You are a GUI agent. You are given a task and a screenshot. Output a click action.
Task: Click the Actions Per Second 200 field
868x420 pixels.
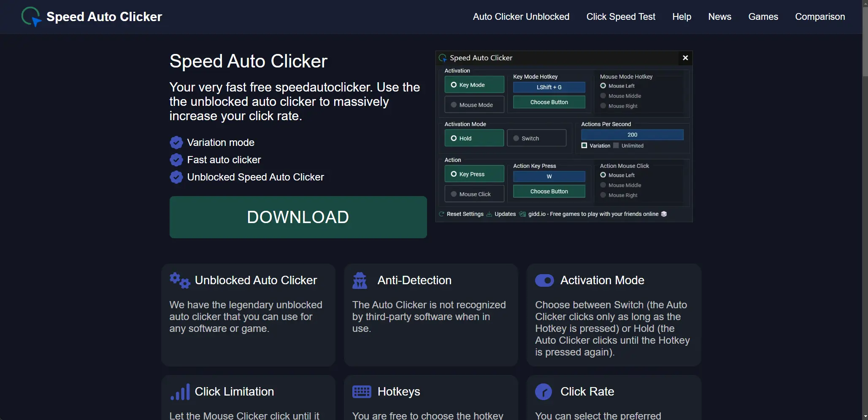(632, 135)
